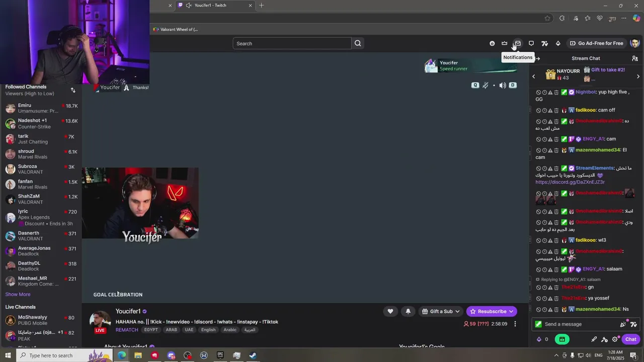Open Subroza VALORANT channel
644x362 pixels.
(41, 169)
